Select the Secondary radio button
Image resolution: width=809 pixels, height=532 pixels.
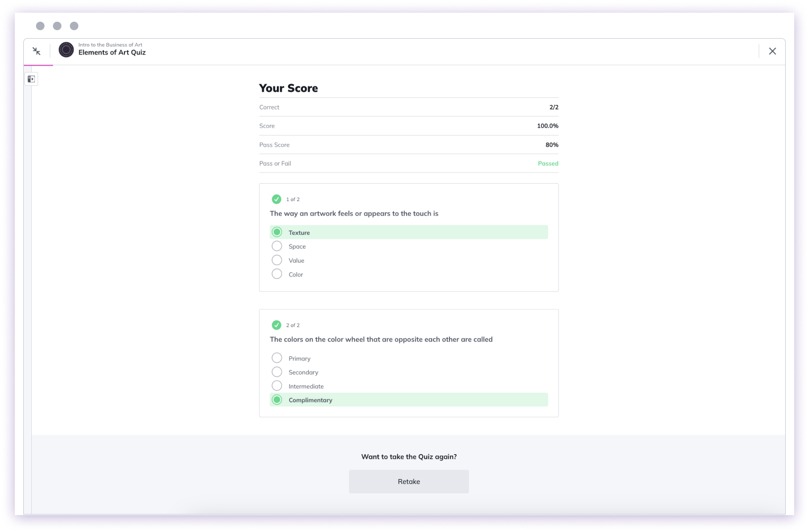click(x=277, y=372)
